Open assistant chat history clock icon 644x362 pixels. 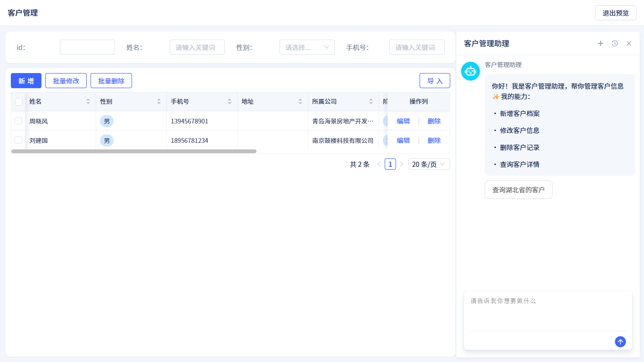tap(615, 43)
